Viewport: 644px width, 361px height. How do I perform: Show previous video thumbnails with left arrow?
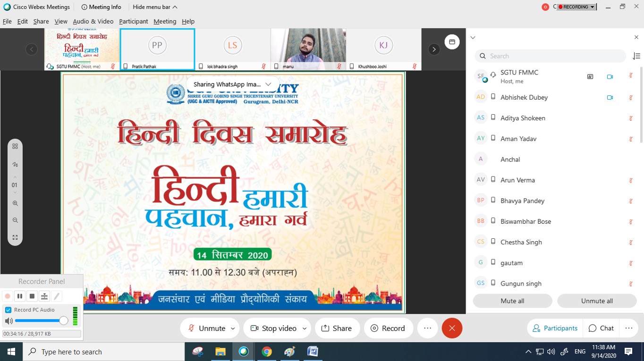32,49
